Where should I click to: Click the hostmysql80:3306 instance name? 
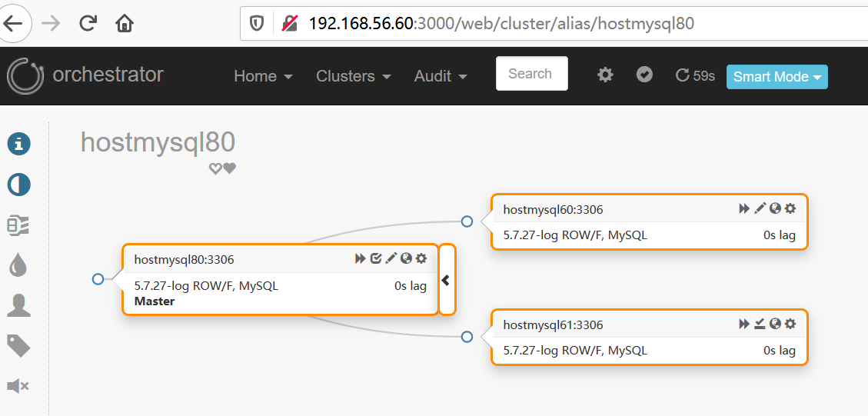click(x=185, y=259)
